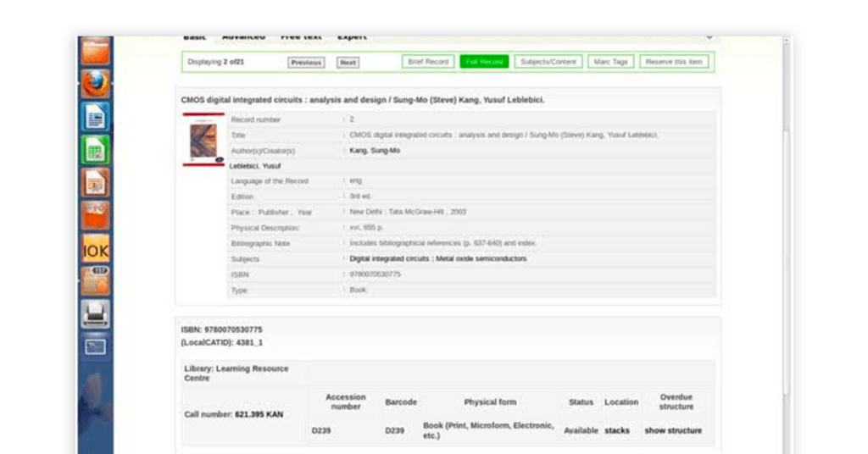Open the Subjects/Content view
Viewport: 868px width, 454px height.
(x=548, y=61)
